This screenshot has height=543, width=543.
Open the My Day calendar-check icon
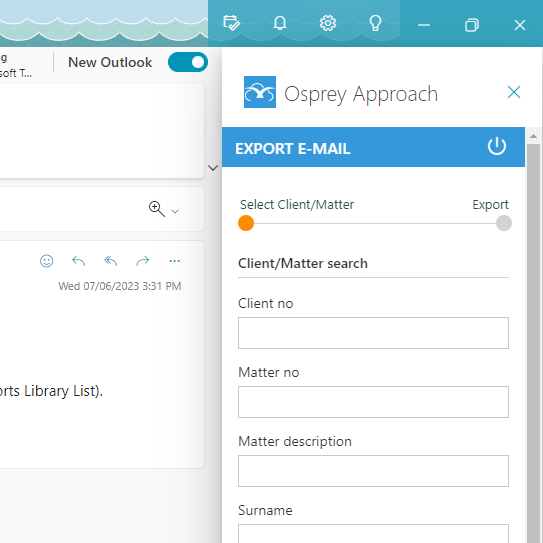point(231,23)
